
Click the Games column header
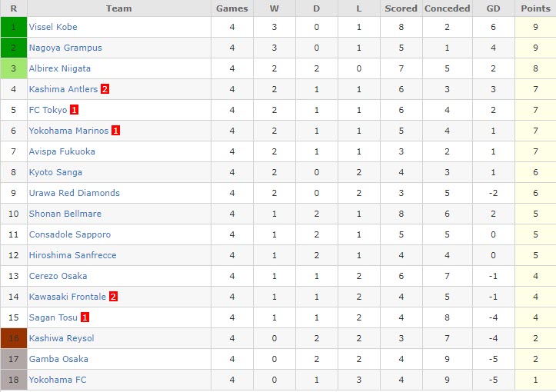click(x=231, y=8)
